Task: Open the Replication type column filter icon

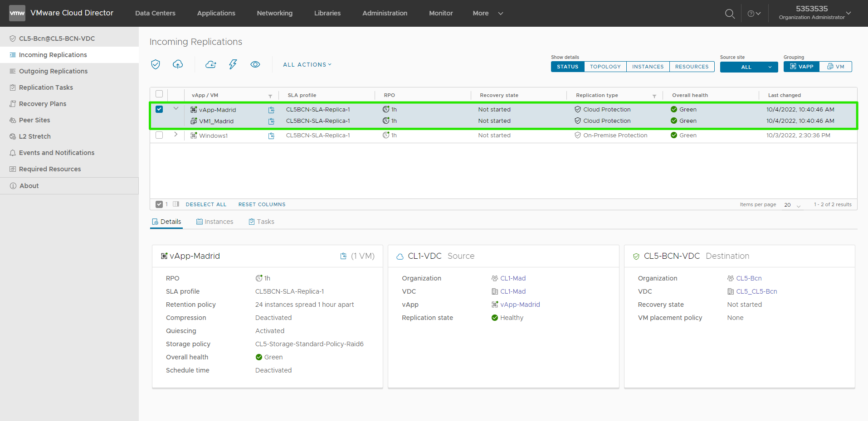Action: pyautogui.click(x=654, y=96)
